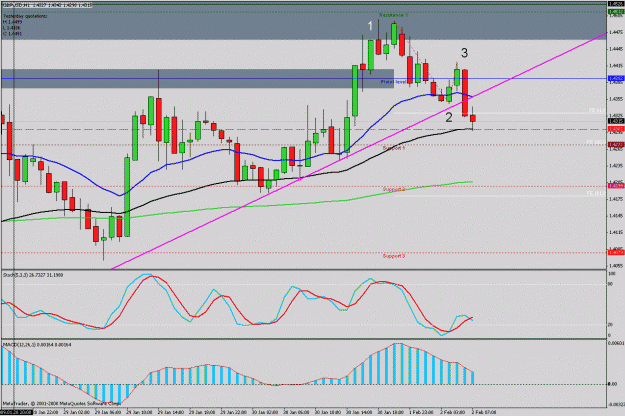Click the '29 Jan 02:00' time axis label

(76, 412)
